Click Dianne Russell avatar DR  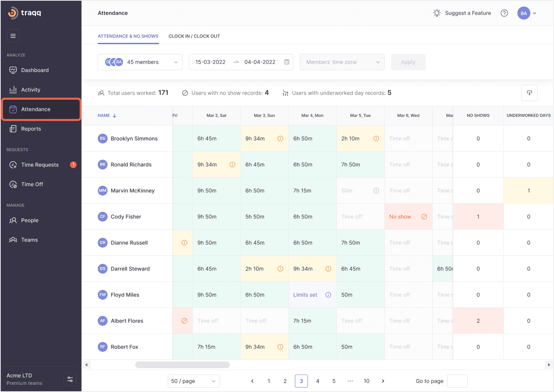(102, 242)
